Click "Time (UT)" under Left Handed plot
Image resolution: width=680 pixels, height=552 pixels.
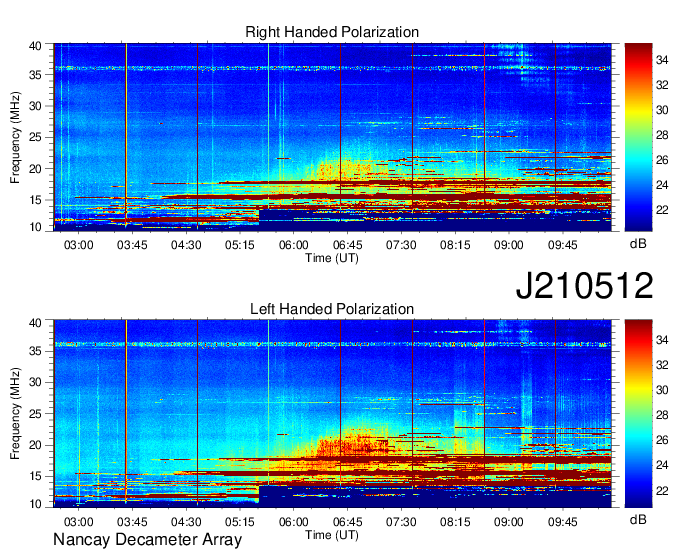[332, 535]
